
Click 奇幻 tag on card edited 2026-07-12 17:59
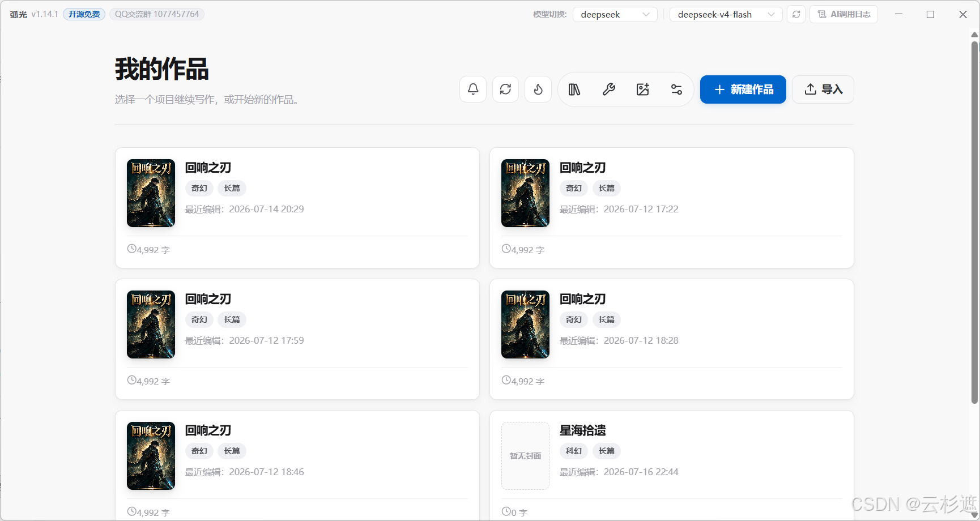pyautogui.click(x=199, y=319)
